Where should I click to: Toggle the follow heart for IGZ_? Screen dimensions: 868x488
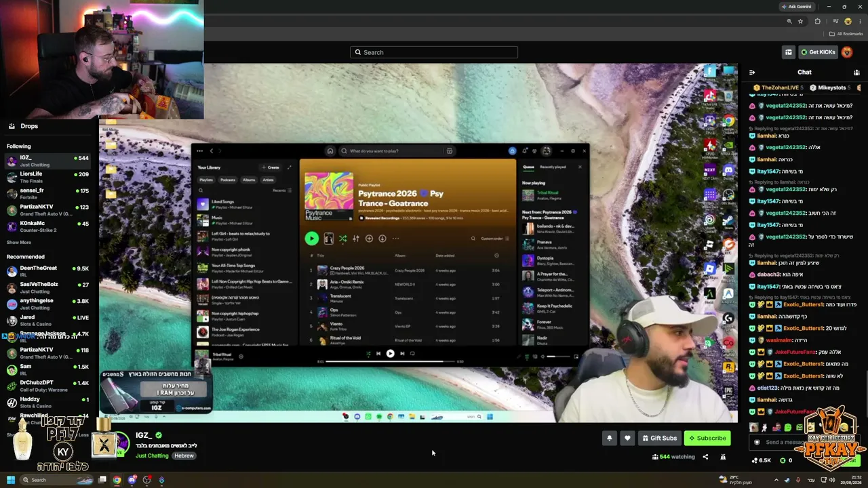[627, 438]
